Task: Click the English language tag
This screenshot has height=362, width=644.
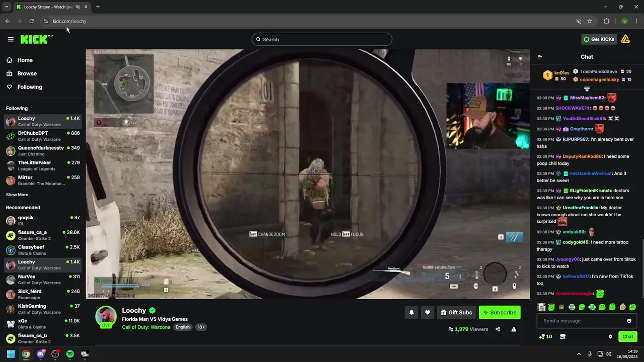Action: tap(183, 327)
